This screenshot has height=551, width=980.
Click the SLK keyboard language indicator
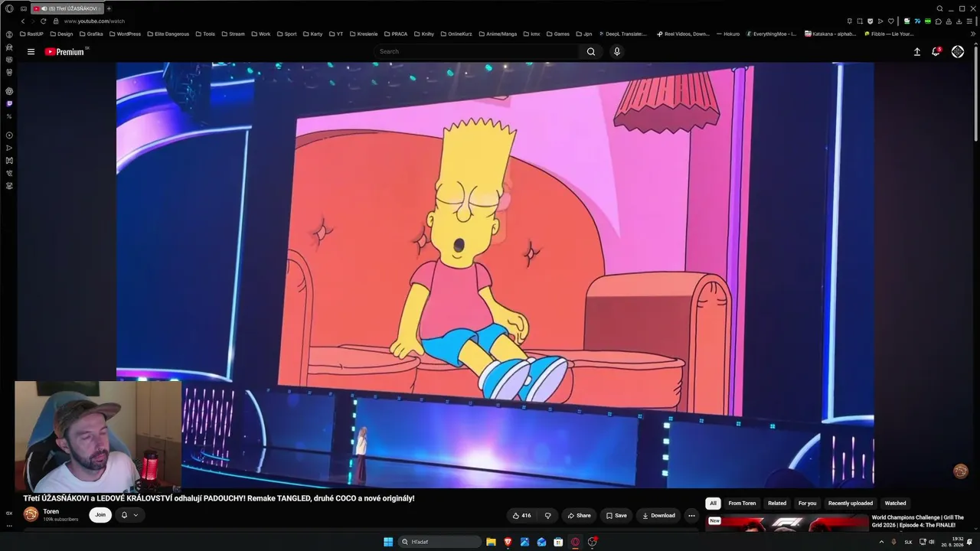909,542
